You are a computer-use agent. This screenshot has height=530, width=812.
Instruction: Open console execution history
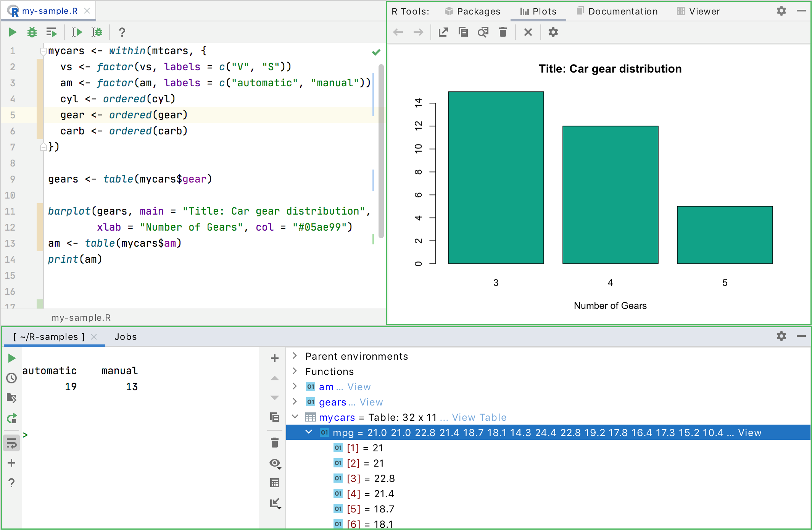pyautogui.click(x=11, y=378)
